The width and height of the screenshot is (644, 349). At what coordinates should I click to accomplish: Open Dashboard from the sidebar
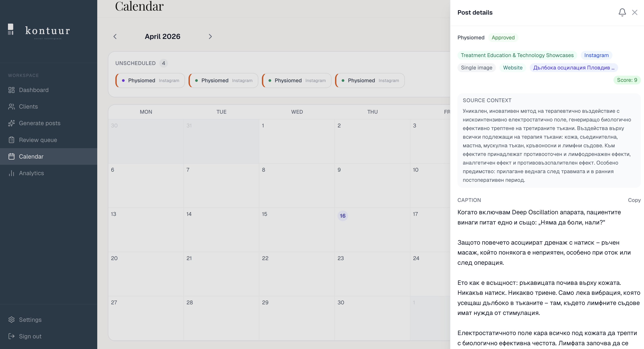(x=48, y=90)
